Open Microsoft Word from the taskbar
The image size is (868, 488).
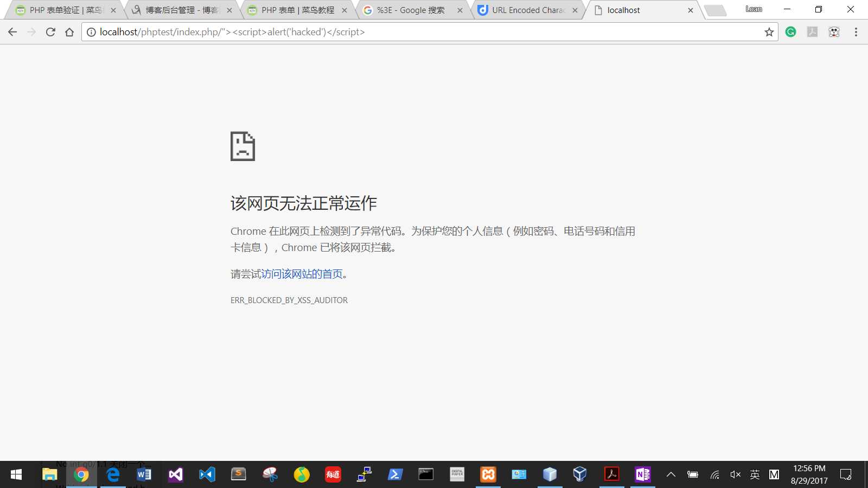(144, 474)
